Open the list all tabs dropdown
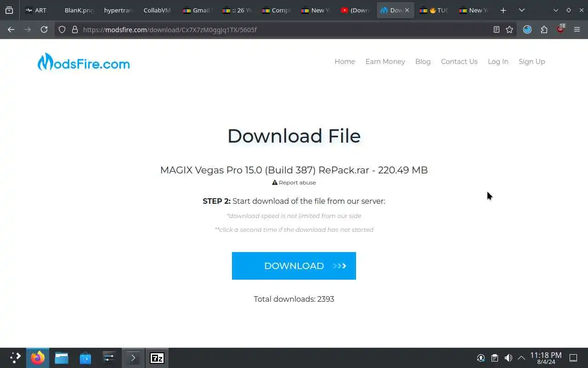The height and width of the screenshot is (368, 588). 522,10
